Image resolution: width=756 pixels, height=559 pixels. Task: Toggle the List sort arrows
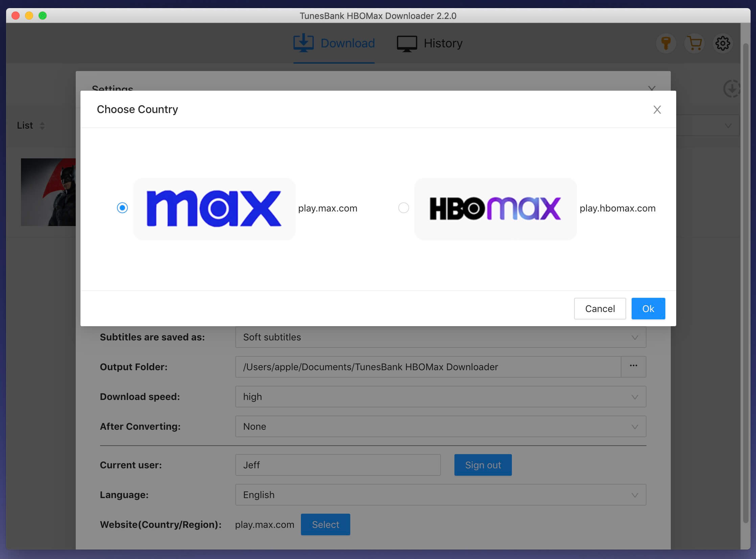[x=42, y=126]
